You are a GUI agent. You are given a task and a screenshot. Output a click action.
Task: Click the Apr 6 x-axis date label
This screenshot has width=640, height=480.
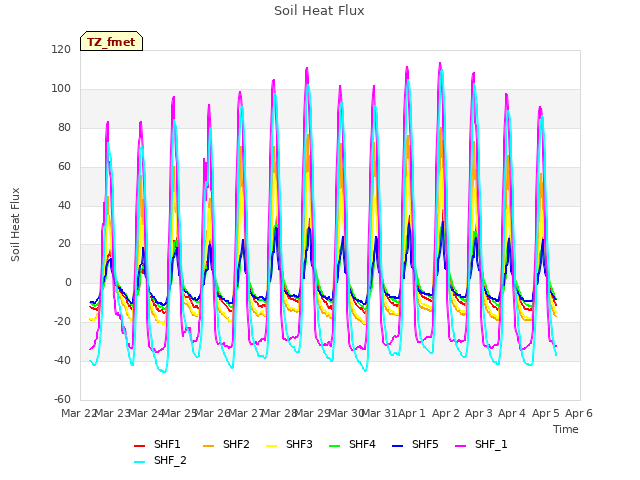(x=579, y=413)
